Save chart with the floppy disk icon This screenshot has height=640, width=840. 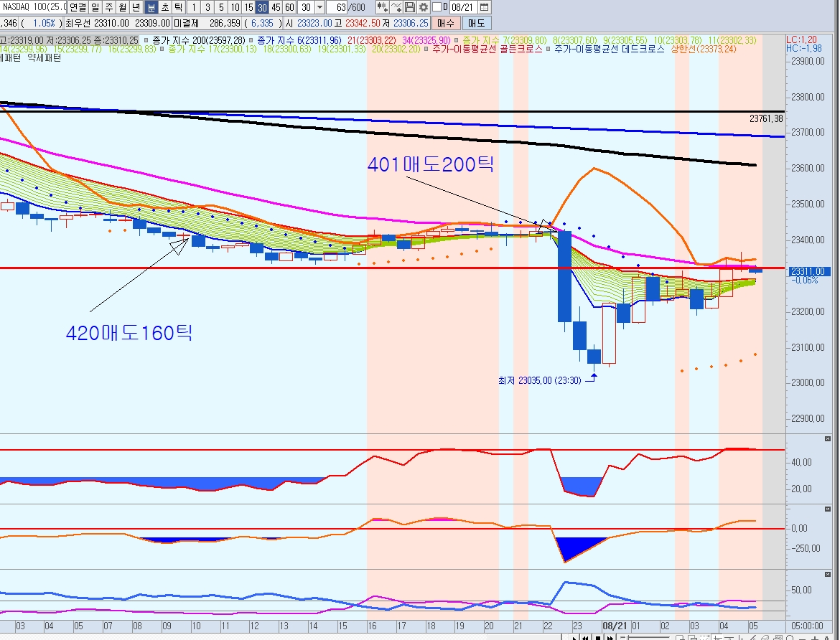tap(410, 7)
